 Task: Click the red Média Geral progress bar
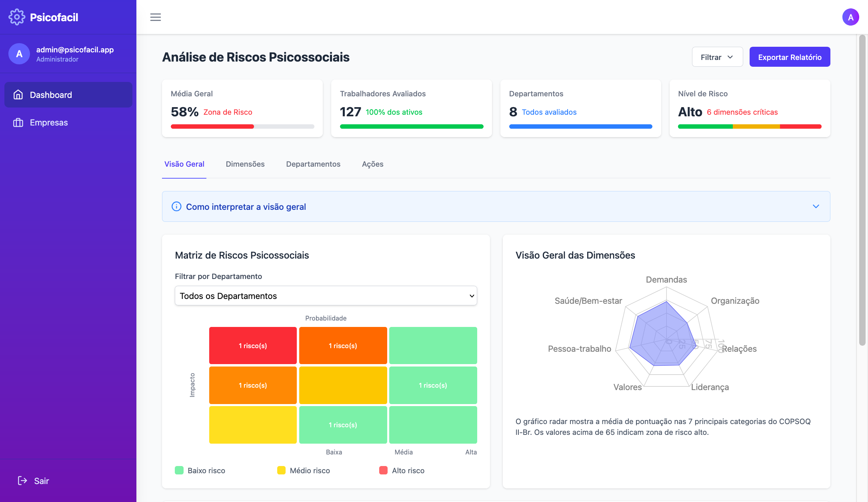[212, 126]
